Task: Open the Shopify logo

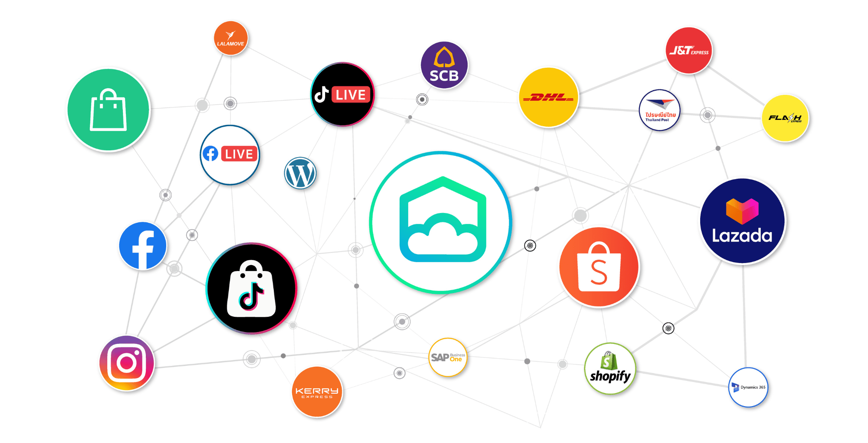Action: point(610,368)
